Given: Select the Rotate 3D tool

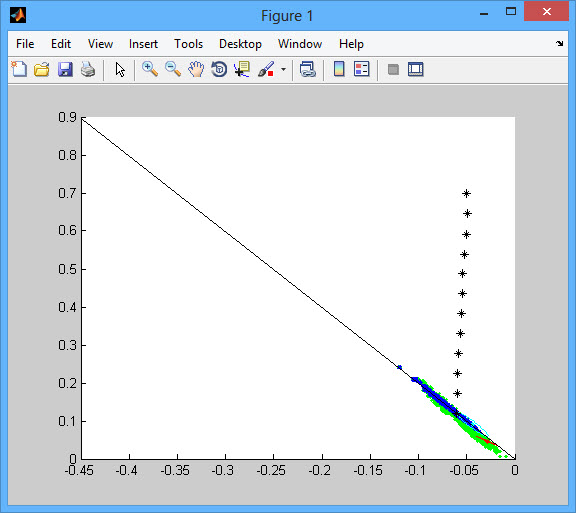Looking at the screenshot, I should [219, 69].
